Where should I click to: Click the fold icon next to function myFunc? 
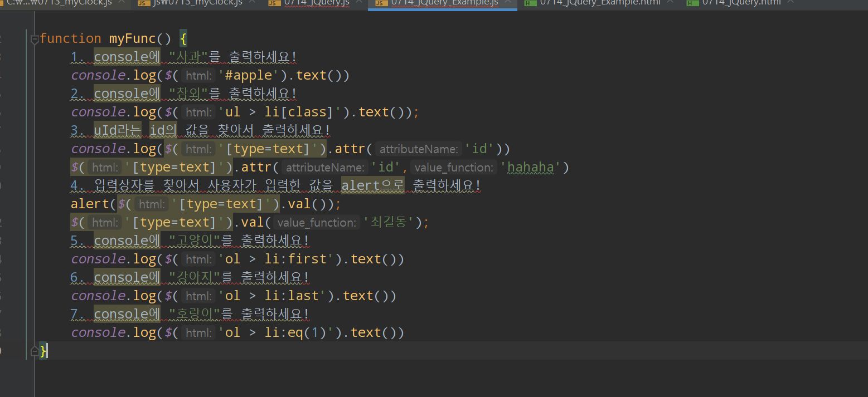[x=35, y=39]
